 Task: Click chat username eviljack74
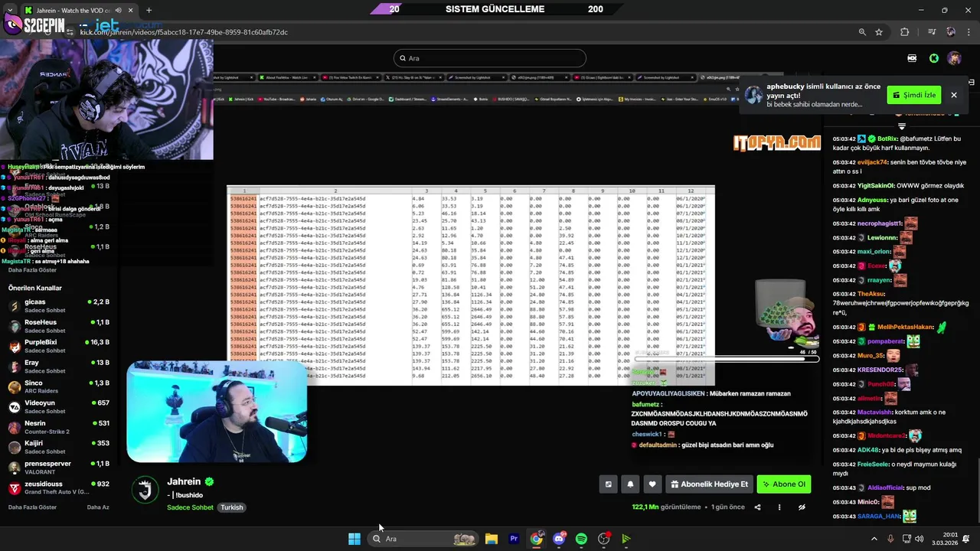pyautogui.click(x=873, y=162)
